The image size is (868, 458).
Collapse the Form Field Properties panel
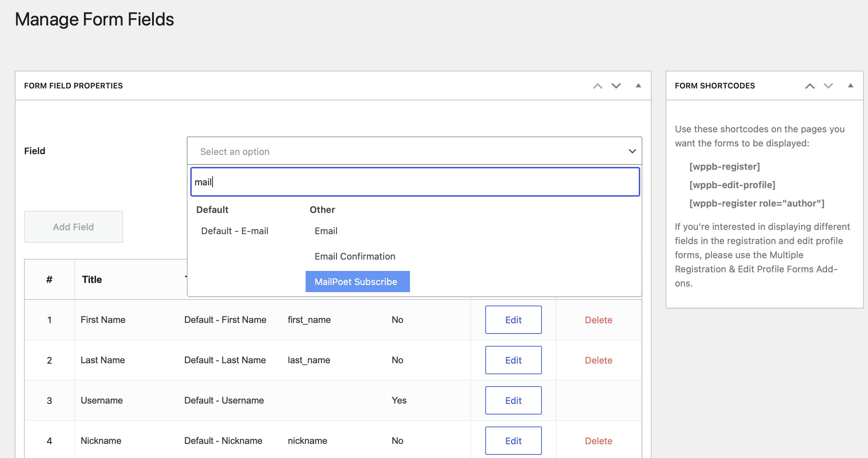click(638, 85)
